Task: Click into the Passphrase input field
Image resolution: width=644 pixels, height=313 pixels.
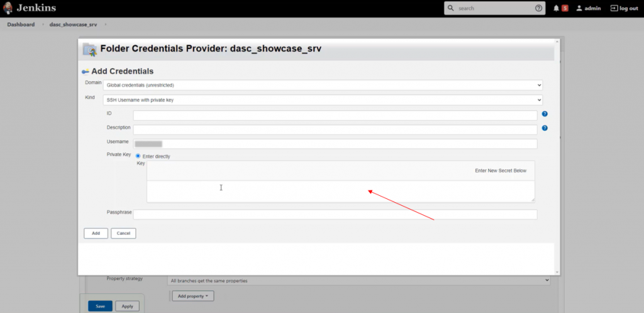Action: pyautogui.click(x=335, y=214)
